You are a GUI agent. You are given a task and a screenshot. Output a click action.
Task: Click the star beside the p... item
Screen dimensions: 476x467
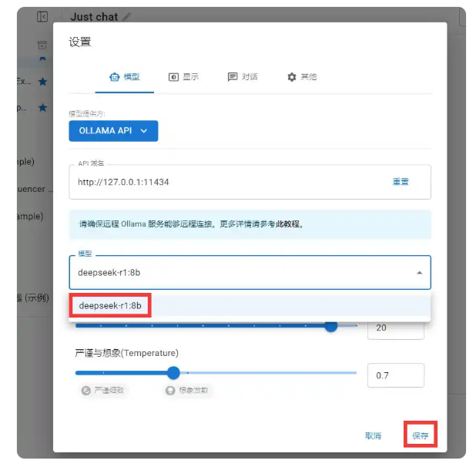(42, 107)
